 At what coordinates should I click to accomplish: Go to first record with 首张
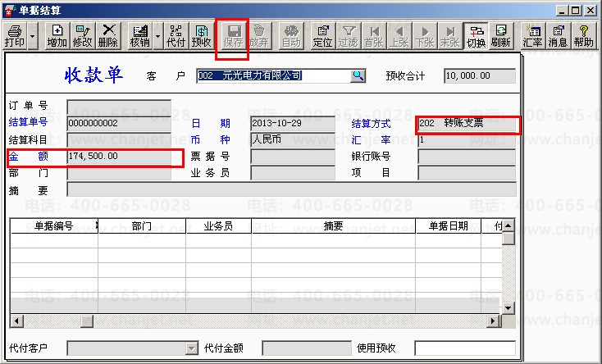[374, 36]
